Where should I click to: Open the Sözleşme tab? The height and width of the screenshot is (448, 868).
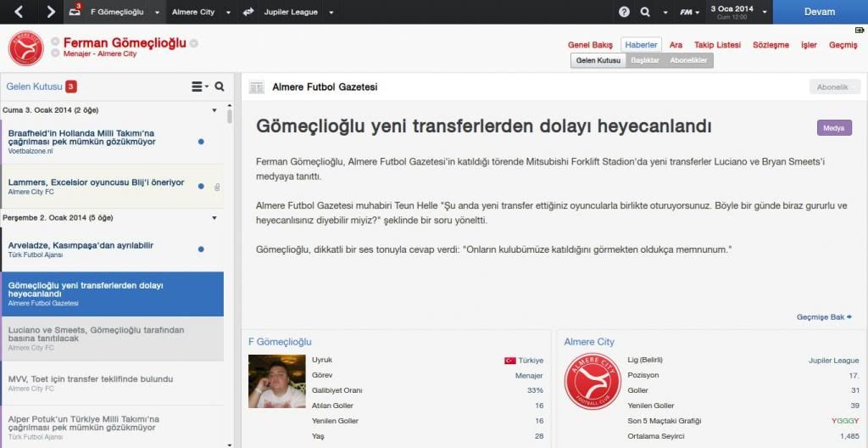click(771, 45)
